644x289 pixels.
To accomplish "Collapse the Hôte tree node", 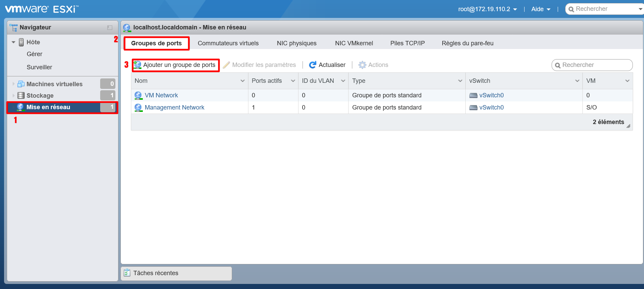I will coord(14,42).
